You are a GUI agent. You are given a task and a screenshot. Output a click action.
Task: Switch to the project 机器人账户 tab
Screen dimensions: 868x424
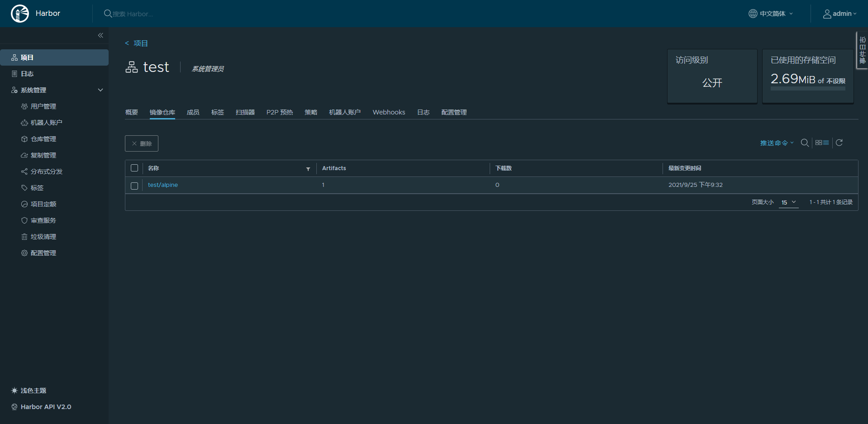click(345, 112)
